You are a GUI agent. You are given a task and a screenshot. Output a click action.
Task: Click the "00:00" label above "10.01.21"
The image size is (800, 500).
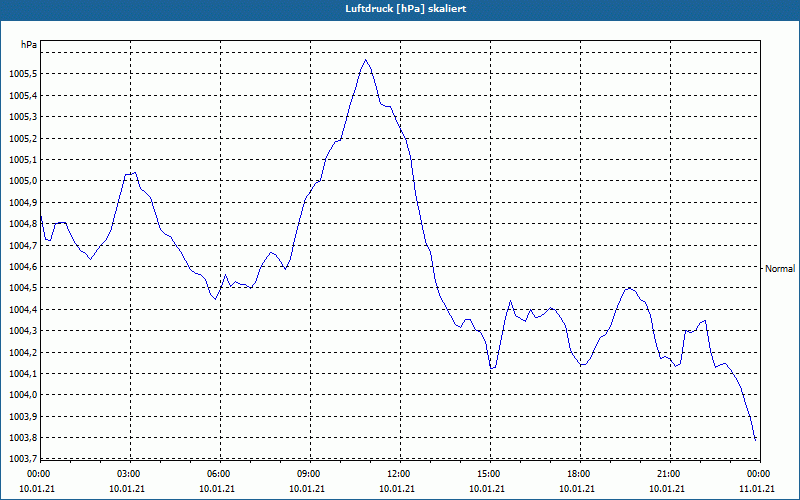point(37,474)
